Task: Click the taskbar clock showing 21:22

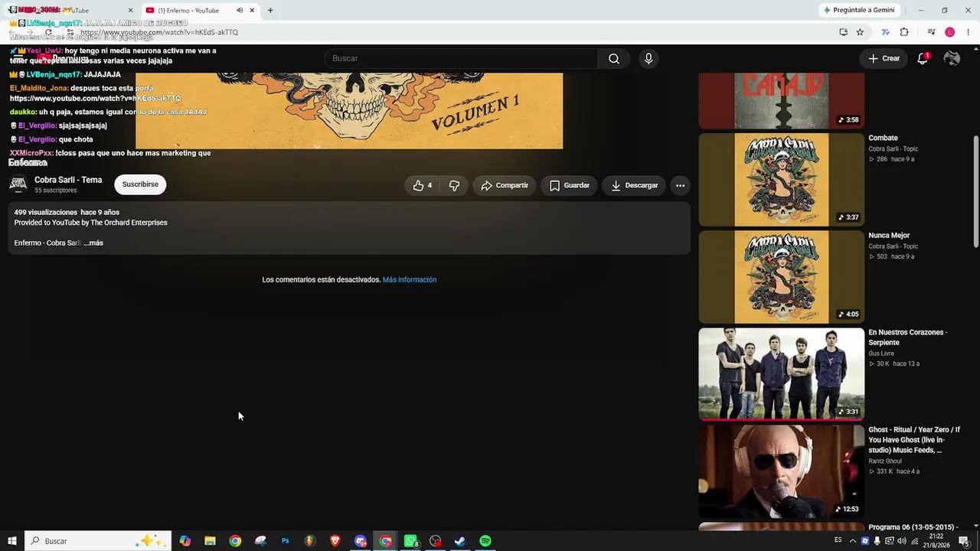Action: pos(936,541)
